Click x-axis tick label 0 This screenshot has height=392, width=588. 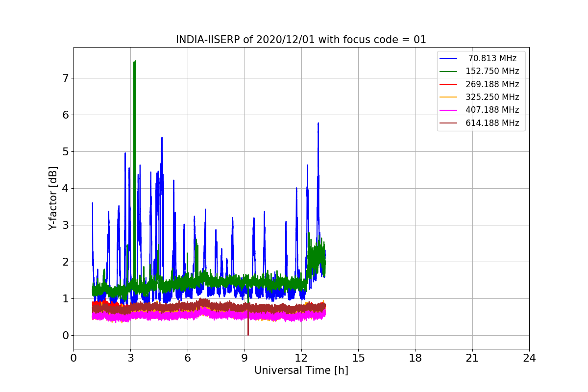[73, 358]
